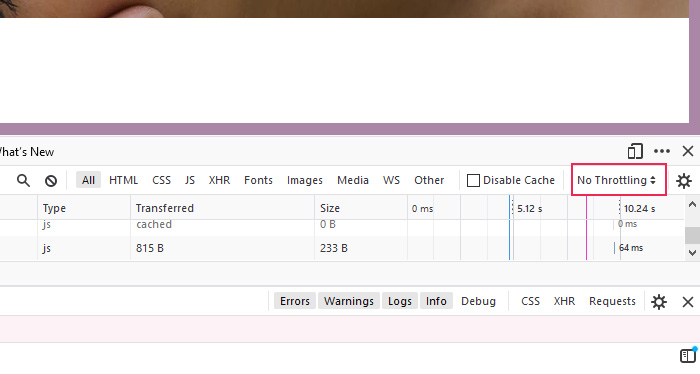The image size is (700, 374).
Task: Sort by the Transferred column header
Action: (222, 208)
